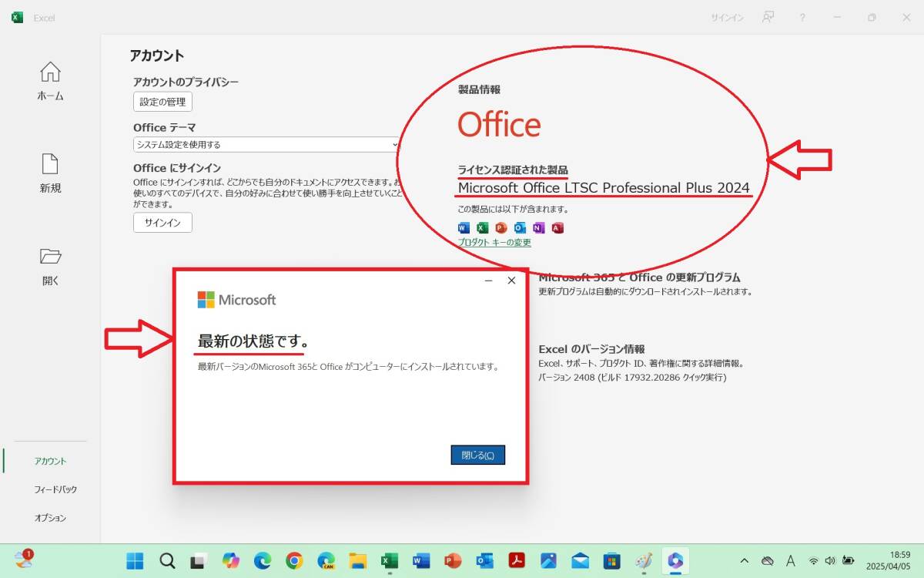The height and width of the screenshot is (578, 924).
Task: Close the update dialog with 閉じる(C)
Action: tap(477, 455)
